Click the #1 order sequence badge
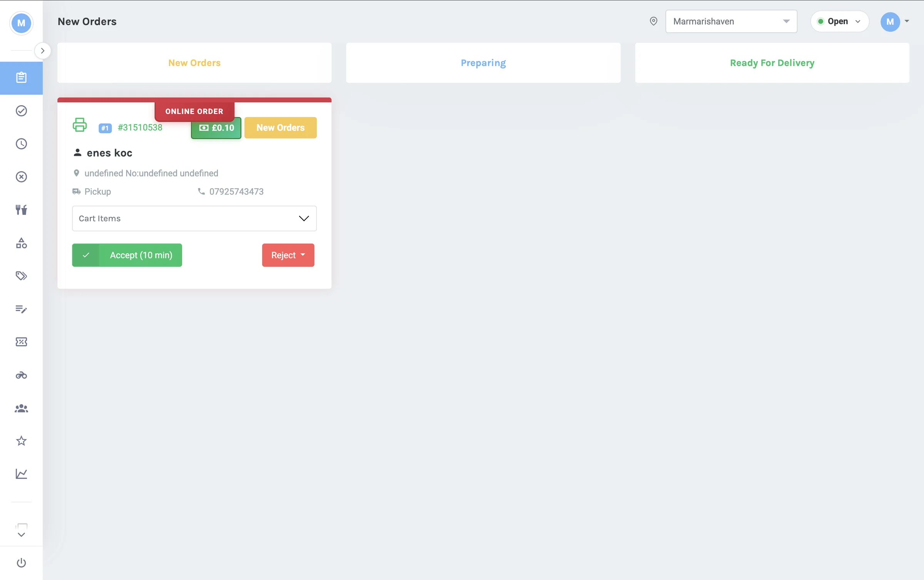 tap(105, 128)
